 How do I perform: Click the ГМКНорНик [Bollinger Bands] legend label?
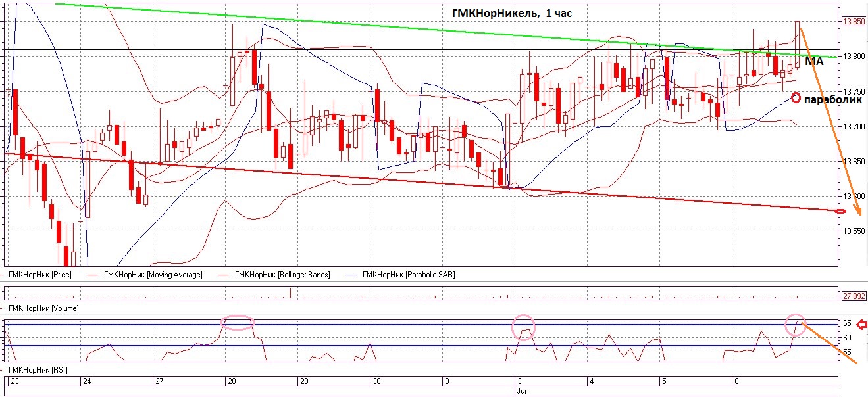tap(282, 274)
